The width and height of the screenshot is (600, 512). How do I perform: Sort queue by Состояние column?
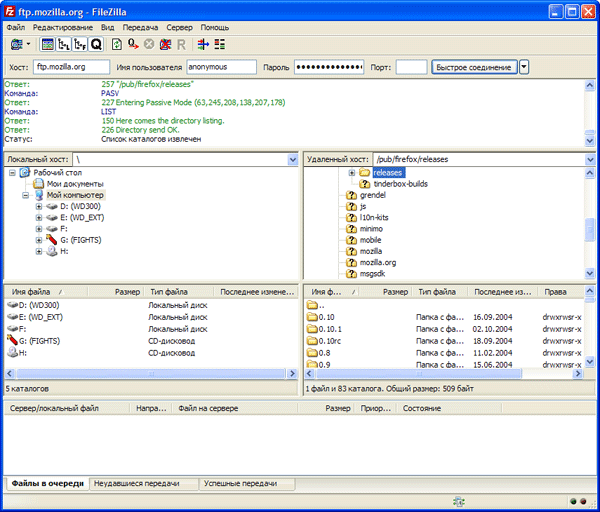pos(448,408)
